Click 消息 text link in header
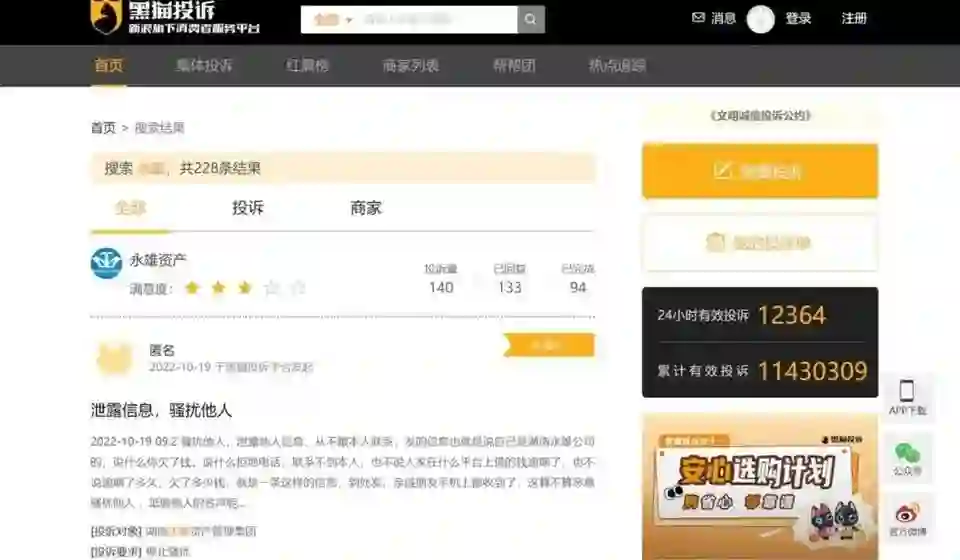This screenshot has width=960, height=560. coord(723,18)
